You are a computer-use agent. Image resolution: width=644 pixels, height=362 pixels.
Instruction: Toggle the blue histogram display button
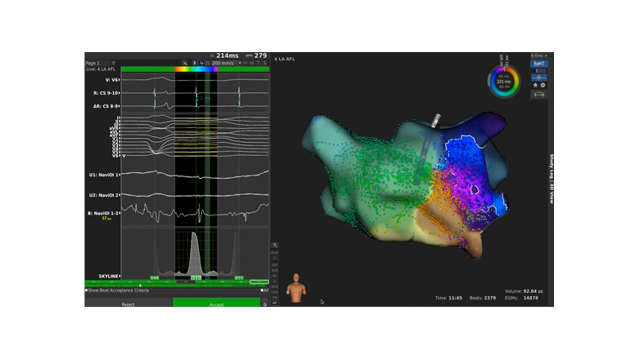539,64
